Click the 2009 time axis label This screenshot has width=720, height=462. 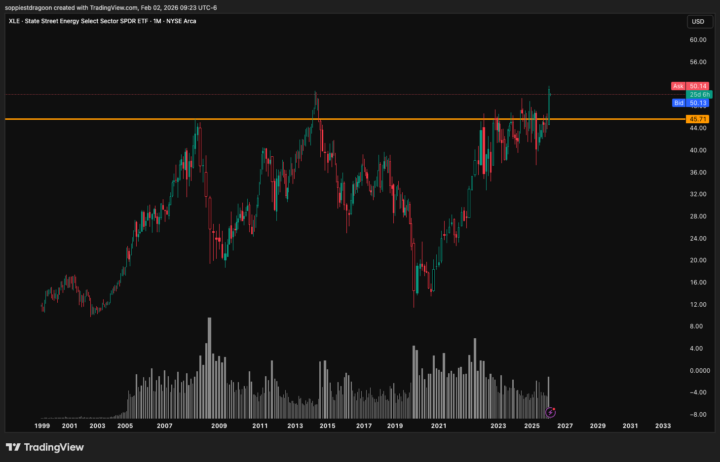pos(219,426)
